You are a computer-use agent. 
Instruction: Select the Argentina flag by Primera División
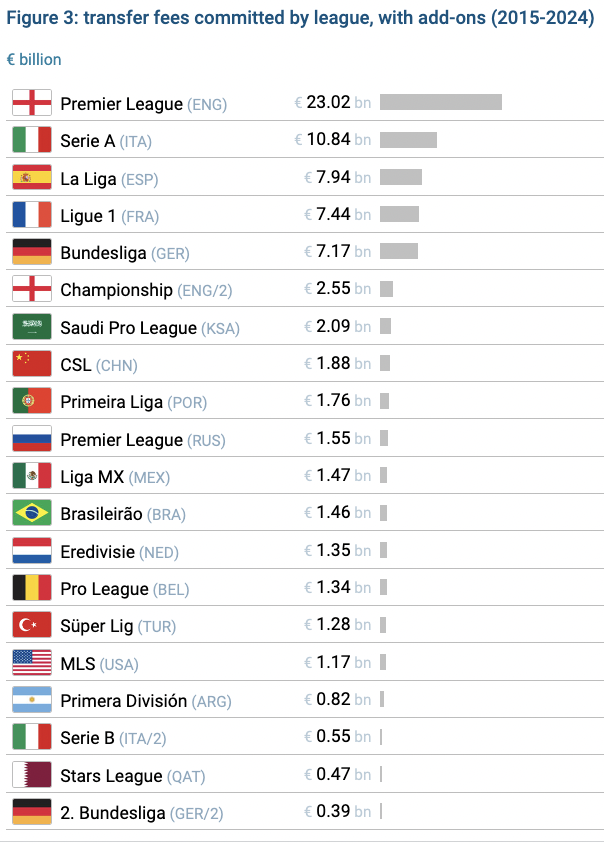tap(31, 700)
